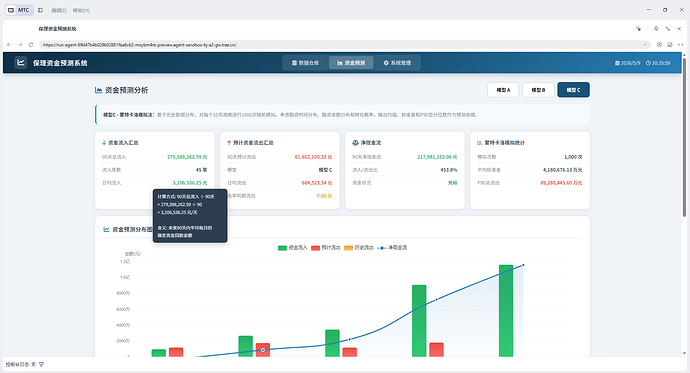Click the device preview icon beside address bar

(x=670, y=44)
